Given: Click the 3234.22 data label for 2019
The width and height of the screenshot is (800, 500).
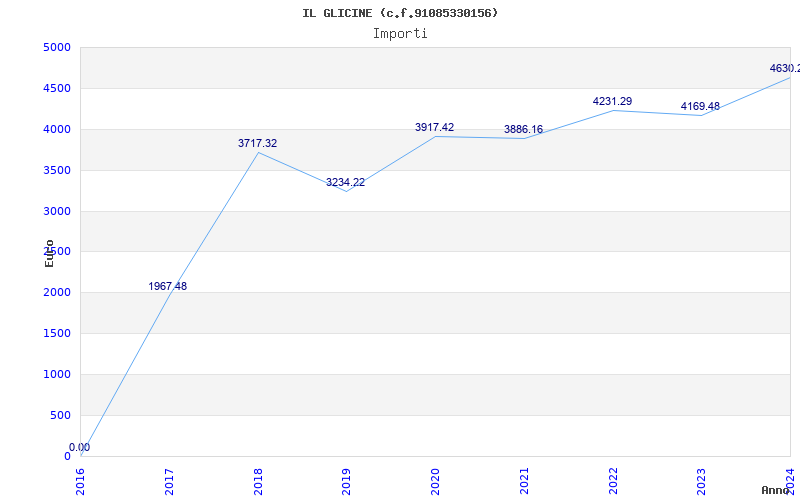Looking at the screenshot, I should (x=345, y=182).
